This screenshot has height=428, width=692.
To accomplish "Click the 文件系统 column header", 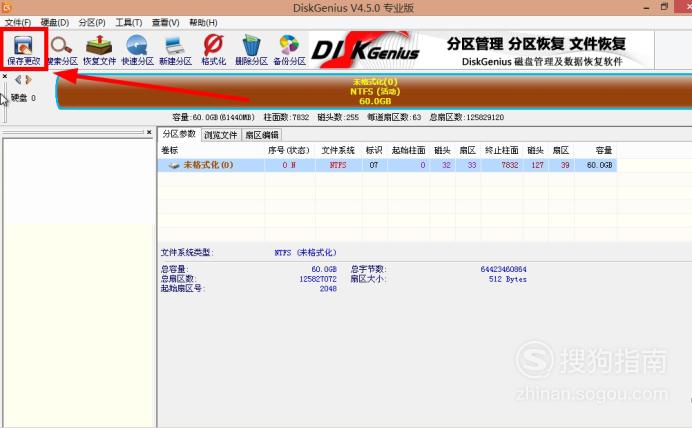I will [x=338, y=150].
